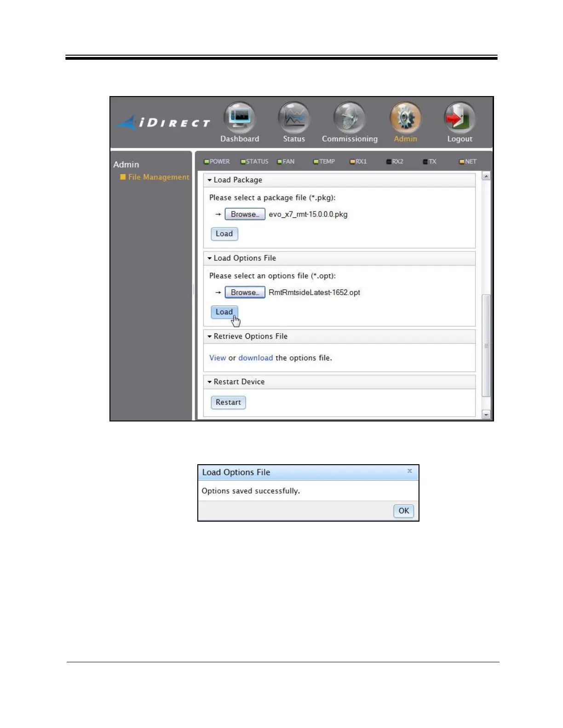Image resolution: width=563 pixels, height=728 pixels.
Task: Click the RmtRmtsideLatest-1652.opt filename
Action: pos(314,292)
